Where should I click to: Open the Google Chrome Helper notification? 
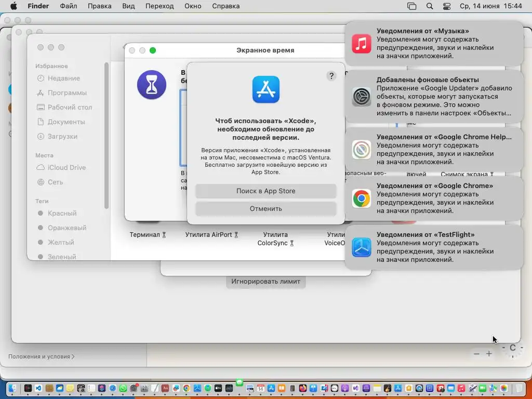[434, 150]
